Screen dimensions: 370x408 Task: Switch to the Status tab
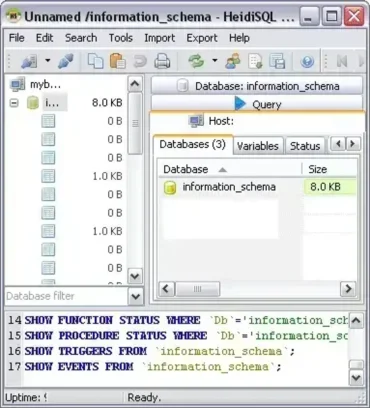(305, 146)
